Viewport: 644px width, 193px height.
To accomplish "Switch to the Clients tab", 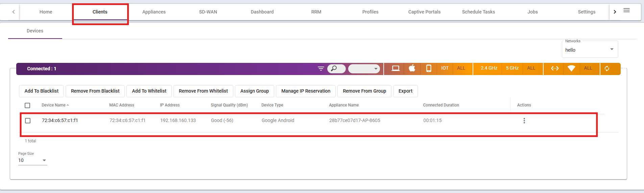I will click(100, 12).
